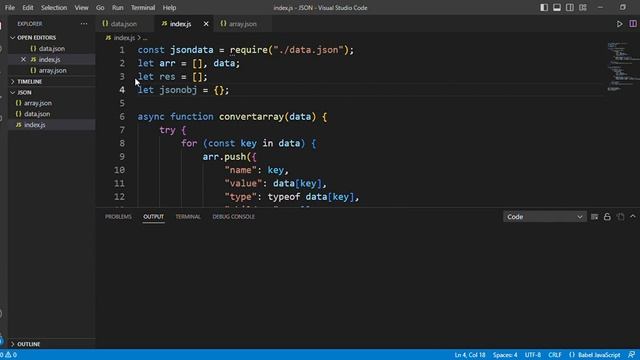Screen dimensions: 640x360
Task: Click the EXPLORER panel title
Action: (x=29, y=24)
